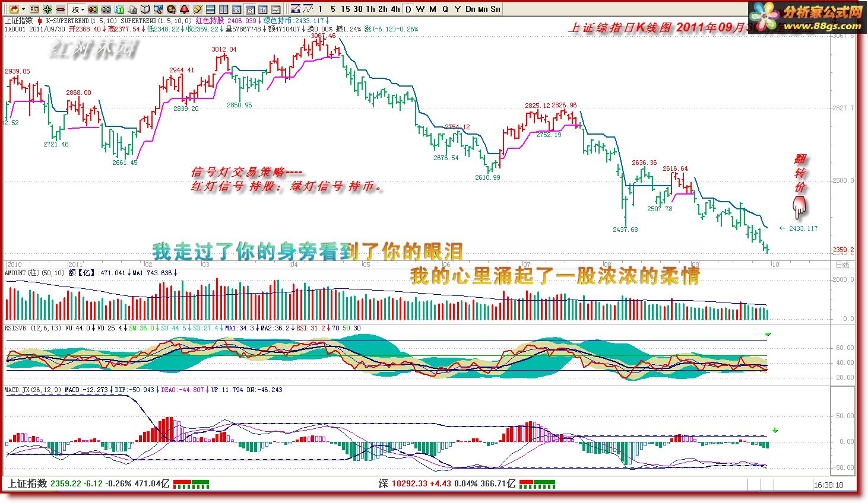
Task: Click the red down-arrow marker beside 上证指数
Action: tap(40, 21)
